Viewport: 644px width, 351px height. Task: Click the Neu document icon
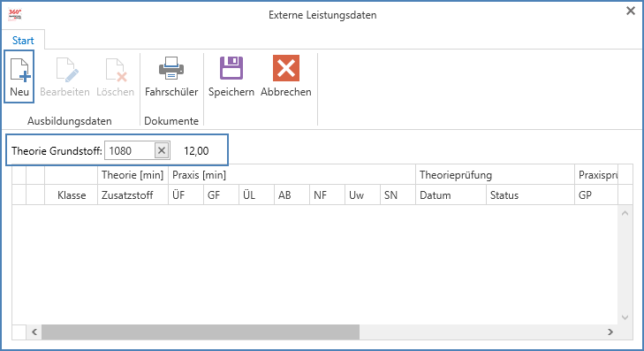click(19, 69)
